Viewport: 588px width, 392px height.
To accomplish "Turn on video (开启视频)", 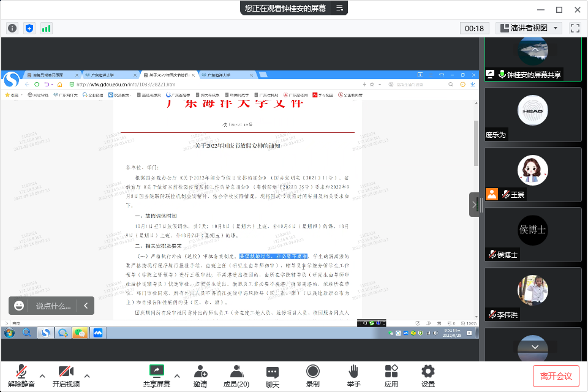I will 66,375.
